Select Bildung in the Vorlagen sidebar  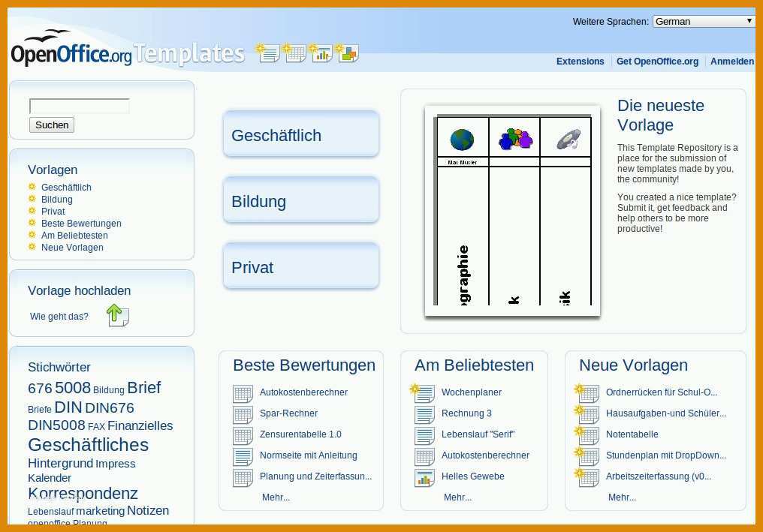click(x=57, y=200)
